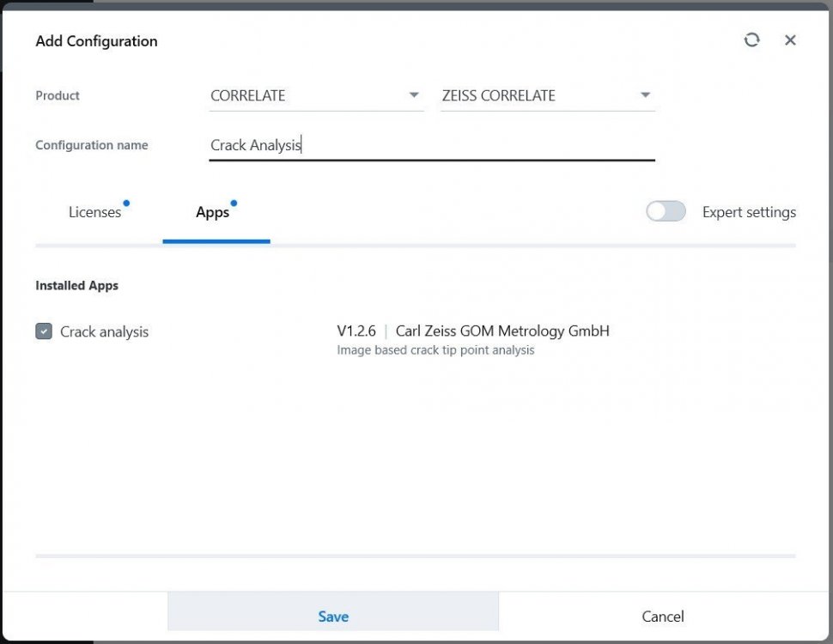This screenshot has height=644, width=833.
Task: Click the V1.2.6 version number
Action: [x=356, y=331]
